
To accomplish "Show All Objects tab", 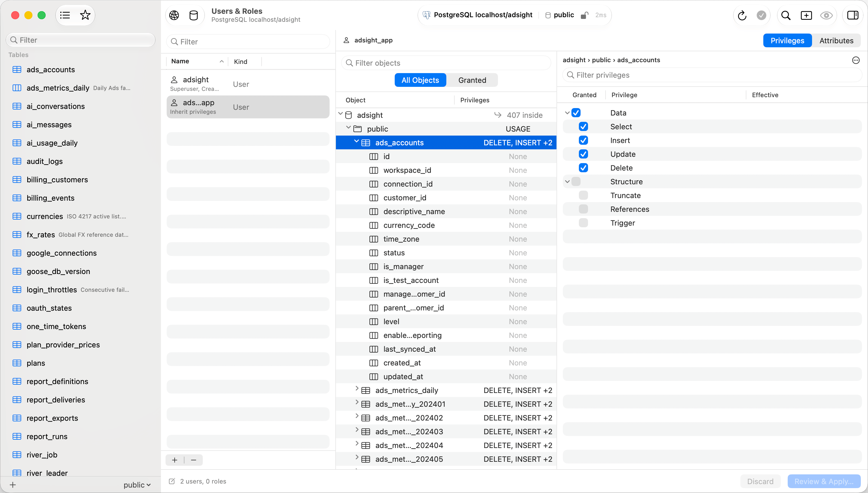I will pyautogui.click(x=420, y=80).
